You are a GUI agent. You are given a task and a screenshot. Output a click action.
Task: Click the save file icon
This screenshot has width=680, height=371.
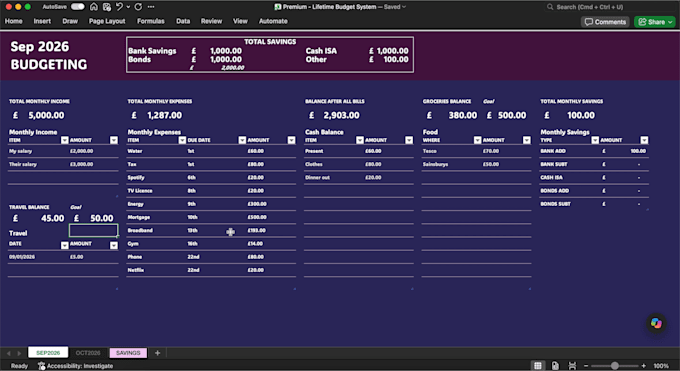click(x=107, y=7)
